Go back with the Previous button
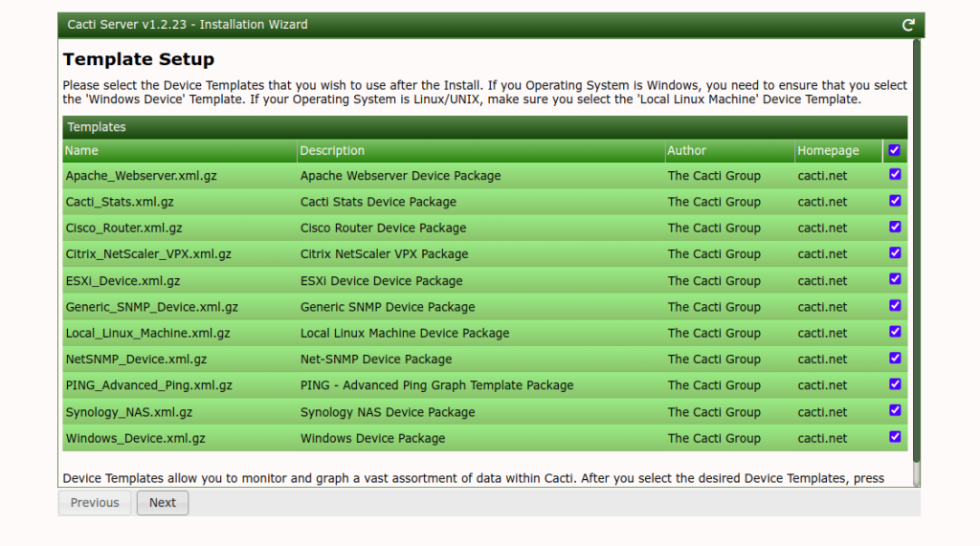Screen dimensions: 980x546 click(x=95, y=503)
